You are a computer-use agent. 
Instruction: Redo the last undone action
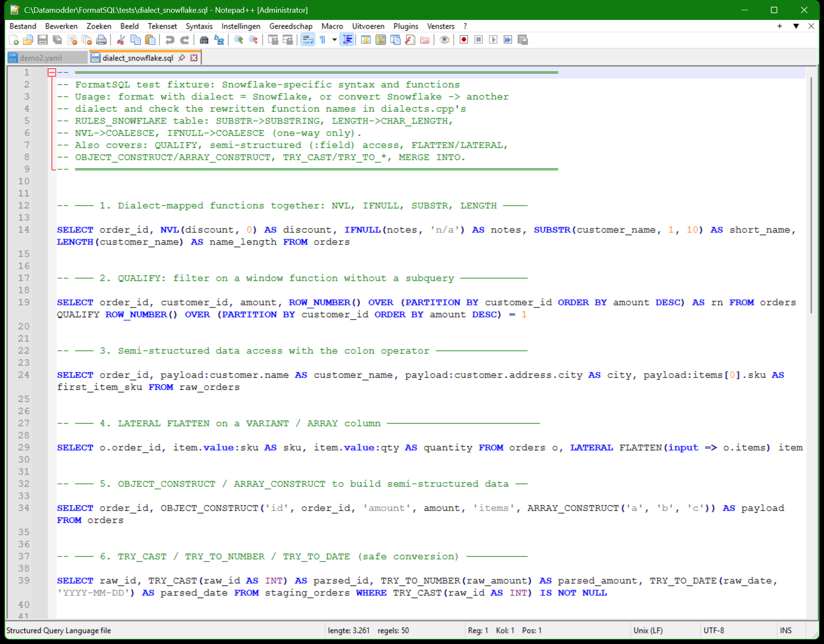pos(184,40)
